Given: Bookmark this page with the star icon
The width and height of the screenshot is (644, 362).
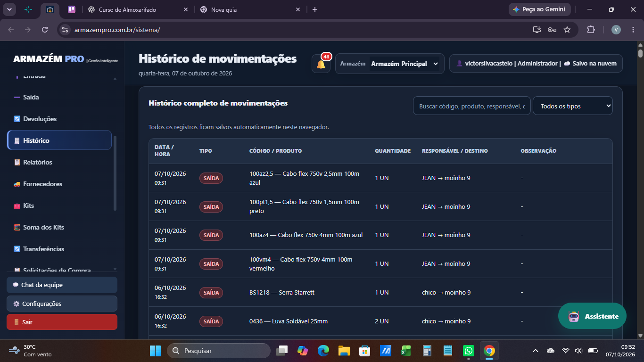Looking at the screenshot, I should click(x=567, y=30).
